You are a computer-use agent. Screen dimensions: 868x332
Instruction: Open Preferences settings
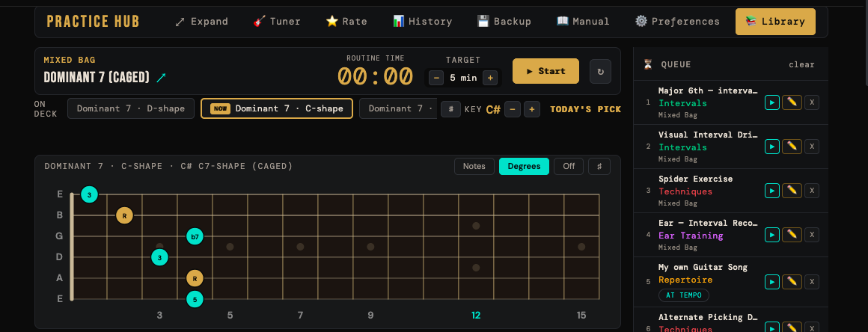[678, 22]
